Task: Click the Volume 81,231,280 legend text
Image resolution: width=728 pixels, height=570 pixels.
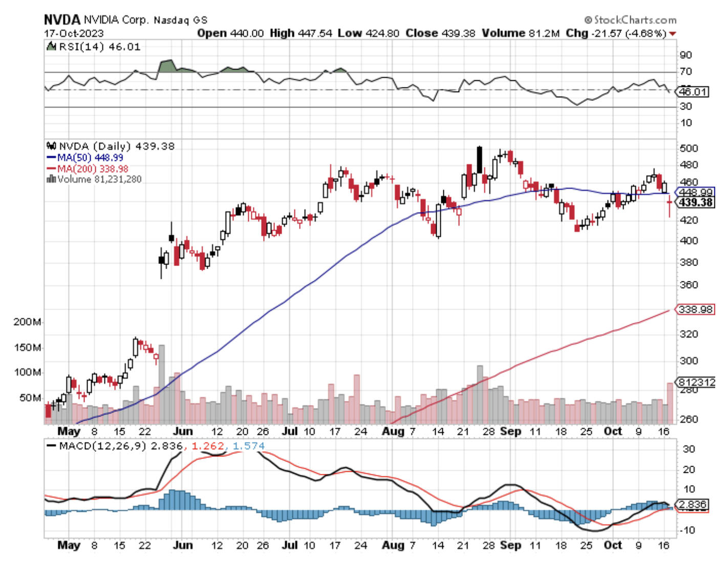Action: click(100, 179)
